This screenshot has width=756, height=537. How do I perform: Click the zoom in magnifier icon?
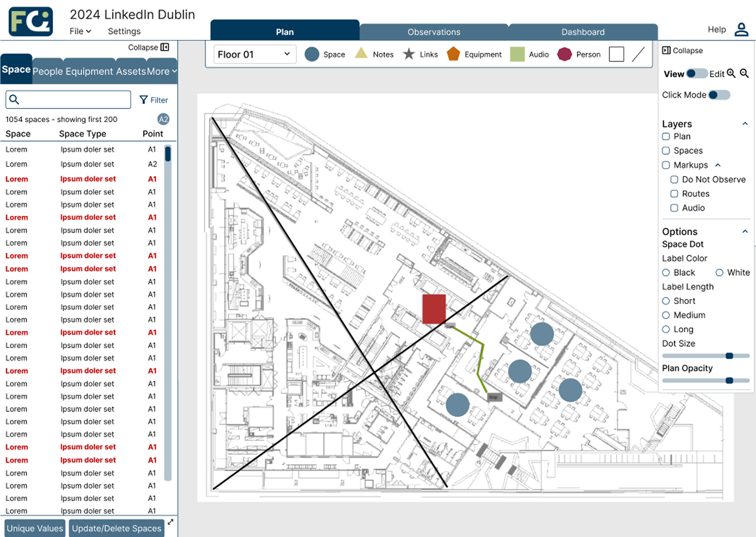click(731, 74)
